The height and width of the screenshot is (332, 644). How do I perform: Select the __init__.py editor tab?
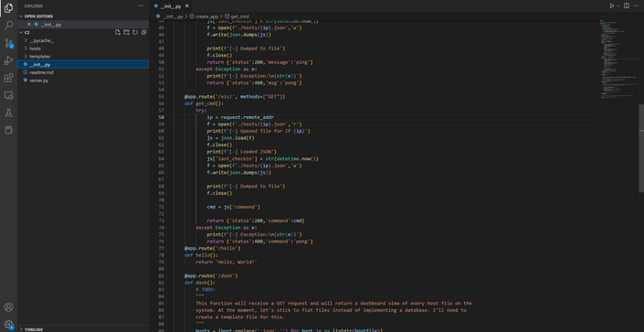pos(171,6)
